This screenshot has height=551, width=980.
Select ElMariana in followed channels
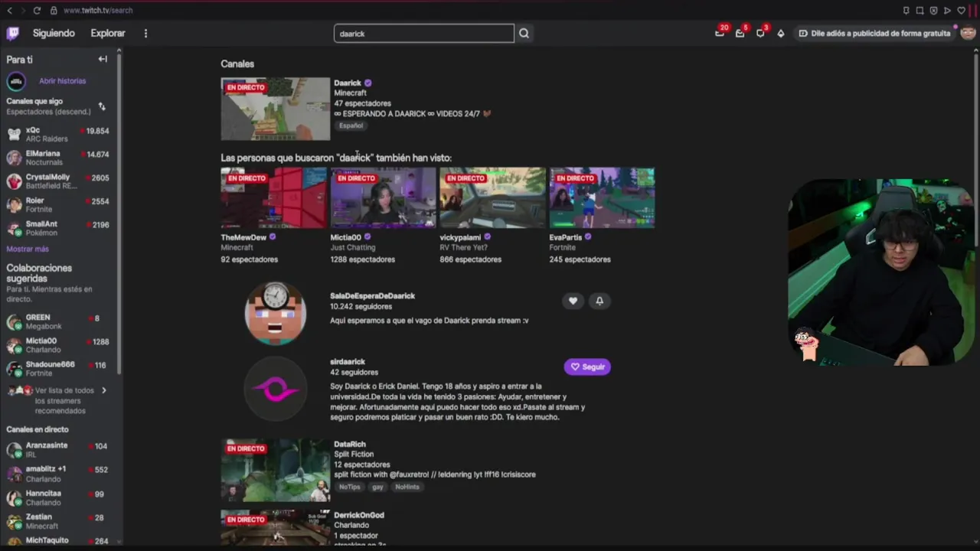point(58,158)
